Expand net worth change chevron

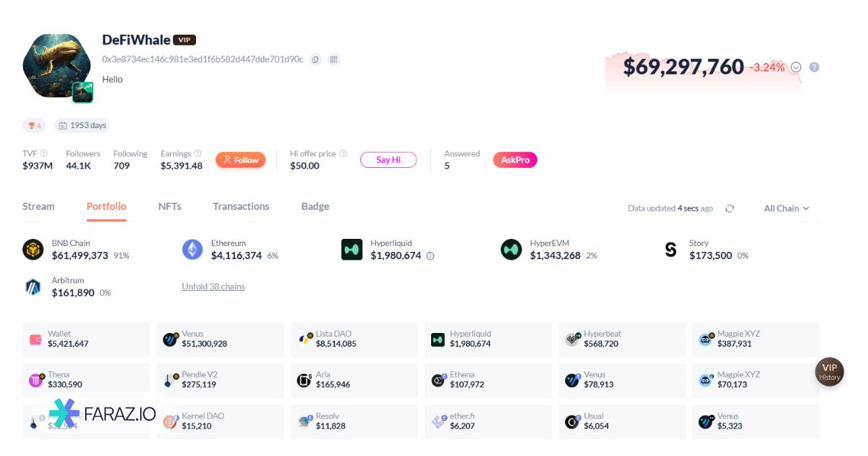click(796, 67)
